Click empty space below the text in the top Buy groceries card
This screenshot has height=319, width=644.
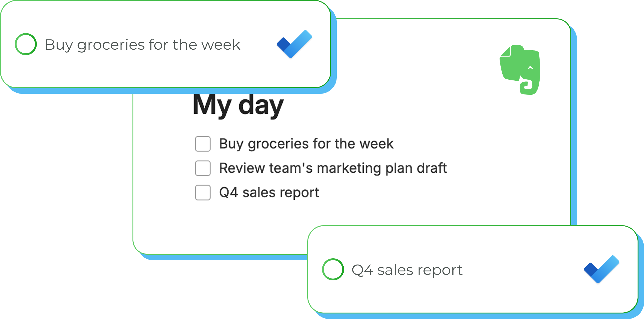(150, 72)
